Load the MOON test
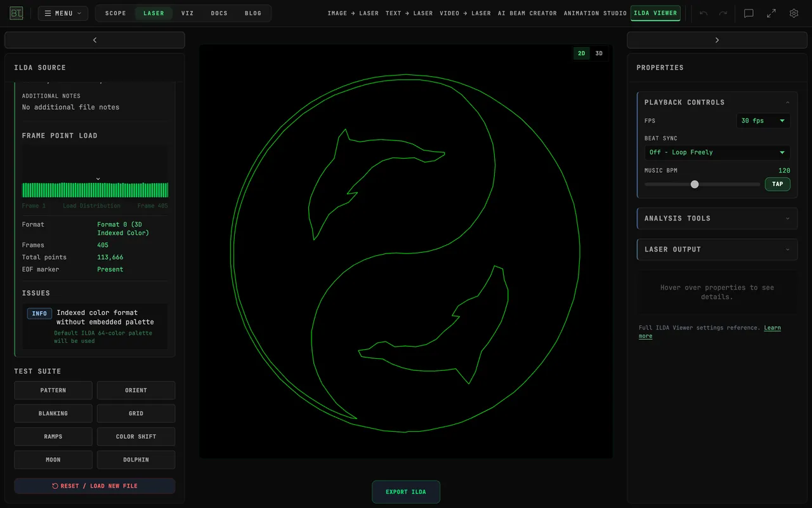Viewport: 812px width, 508px height. coord(53,460)
